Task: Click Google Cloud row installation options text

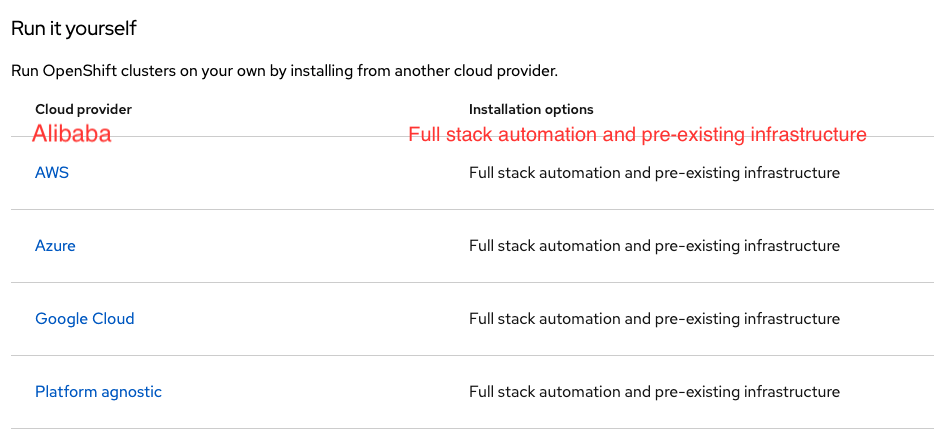Action: point(654,319)
